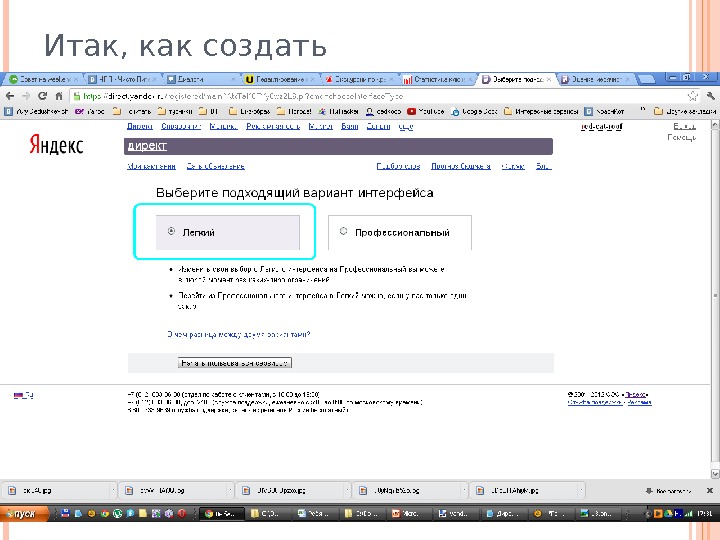Open the YouTube bookmark
This screenshot has height=540, width=720.
pyautogui.click(x=426, y=111)
